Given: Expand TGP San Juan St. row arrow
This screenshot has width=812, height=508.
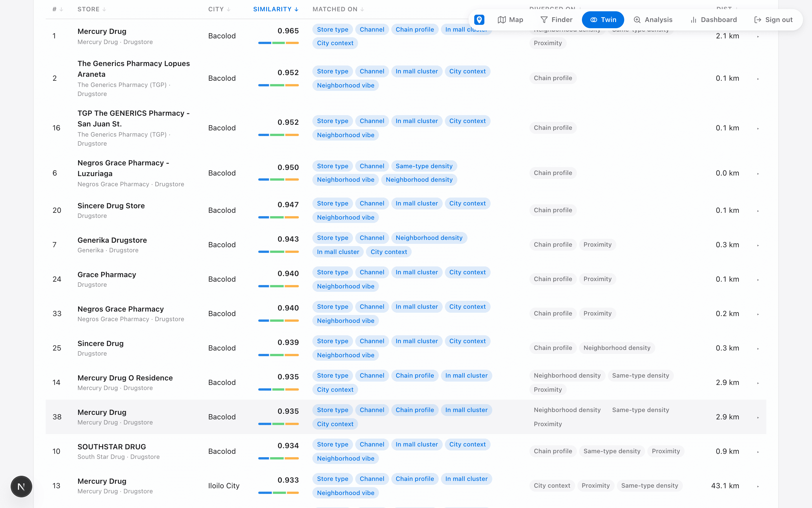Looking at the screenshot, I should pyautogui.click(x=758, y=128).
